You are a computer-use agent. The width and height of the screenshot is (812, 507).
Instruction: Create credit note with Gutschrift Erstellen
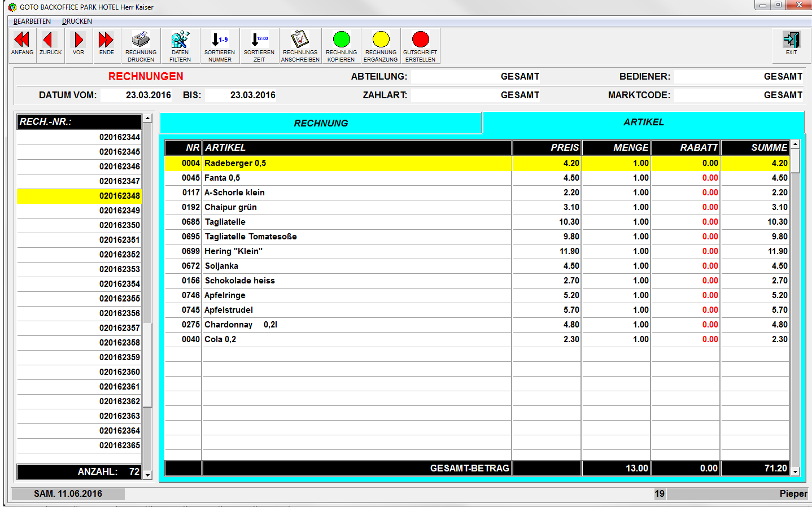420,46
